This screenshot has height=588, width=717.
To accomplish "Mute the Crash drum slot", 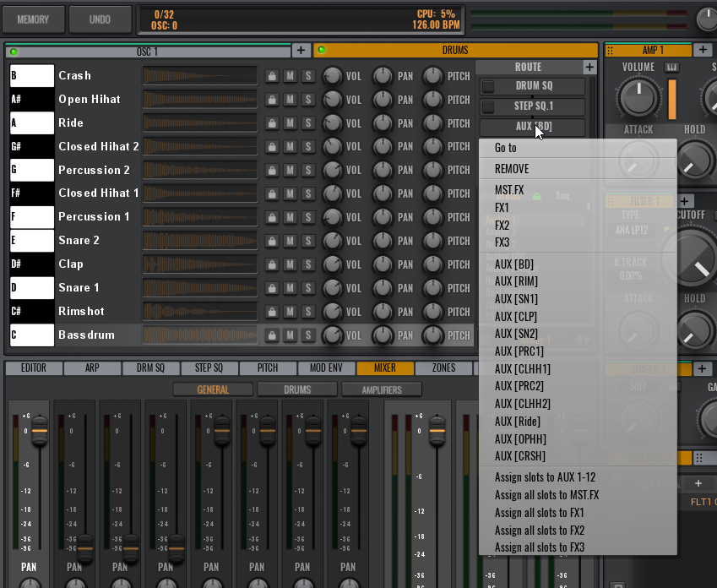I will (x=290, y=76).
